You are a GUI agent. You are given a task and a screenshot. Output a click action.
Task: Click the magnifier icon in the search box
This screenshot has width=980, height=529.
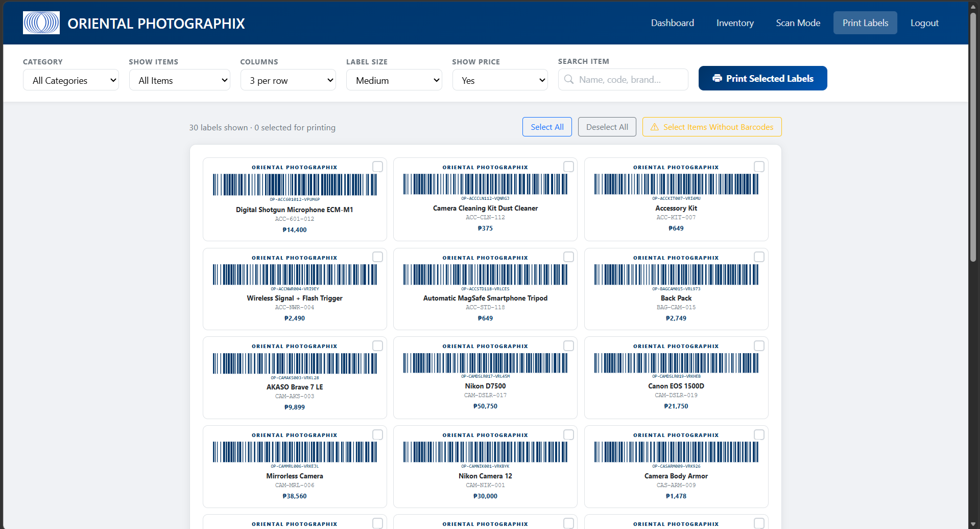(569, 79)
